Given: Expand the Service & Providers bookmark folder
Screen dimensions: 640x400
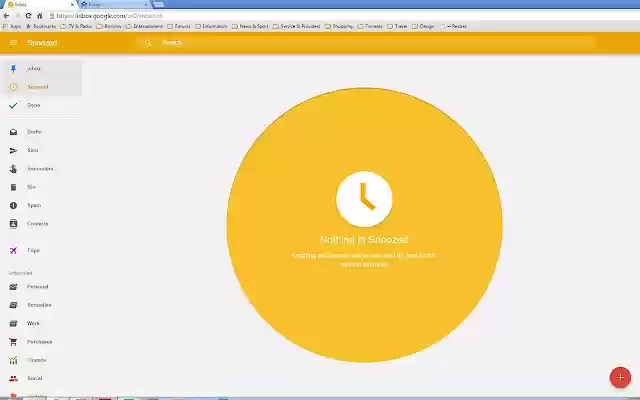Looking at the screenshot, I should click(x=297, y=26).
